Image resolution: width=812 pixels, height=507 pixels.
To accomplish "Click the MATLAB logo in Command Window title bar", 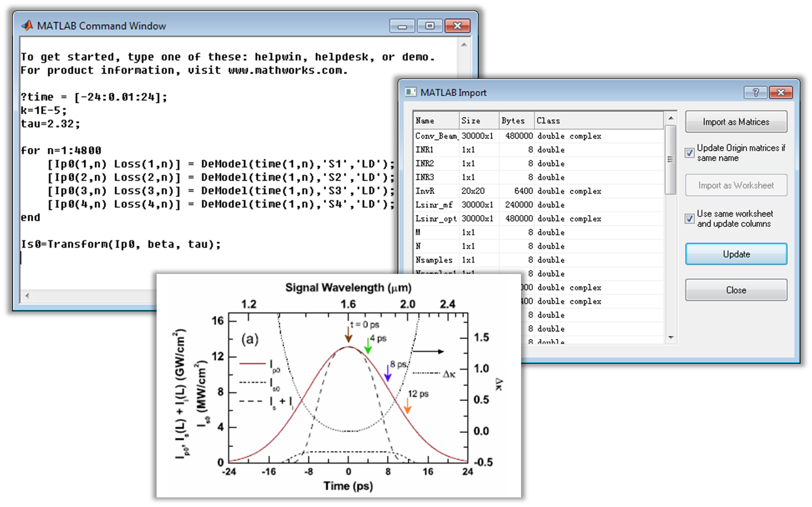I will coord(27,26).
